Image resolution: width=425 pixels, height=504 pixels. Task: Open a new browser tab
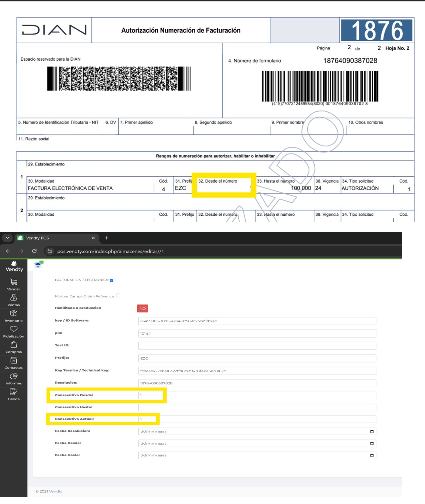(x=106, y=238)
